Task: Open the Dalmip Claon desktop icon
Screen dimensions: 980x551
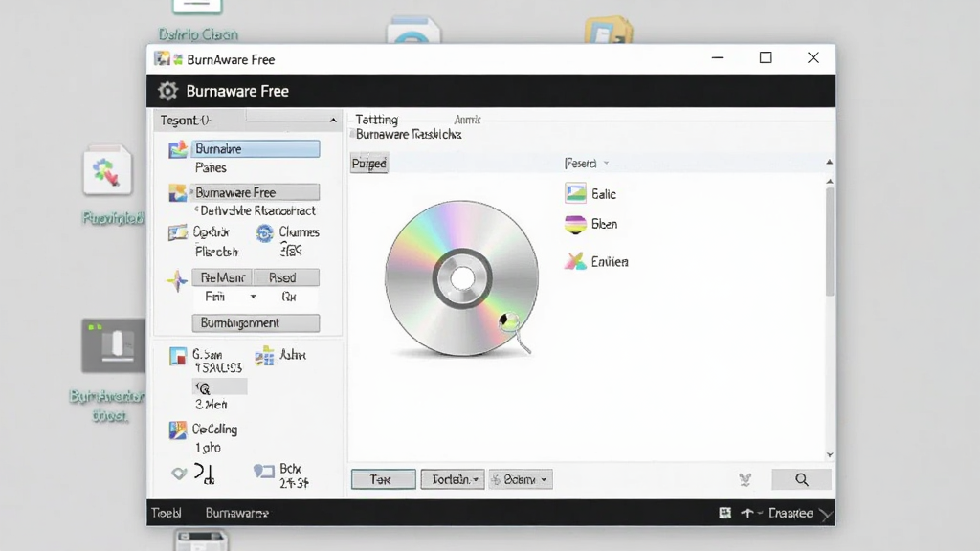Action: [x=197, y=7]
